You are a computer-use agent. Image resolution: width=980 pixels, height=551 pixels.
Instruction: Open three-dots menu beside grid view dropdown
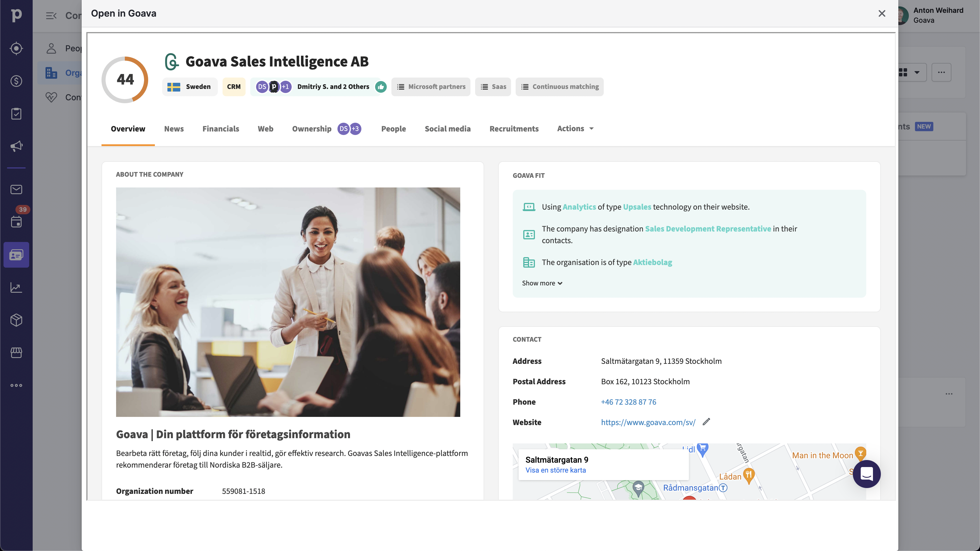click(x=941, y=72)
